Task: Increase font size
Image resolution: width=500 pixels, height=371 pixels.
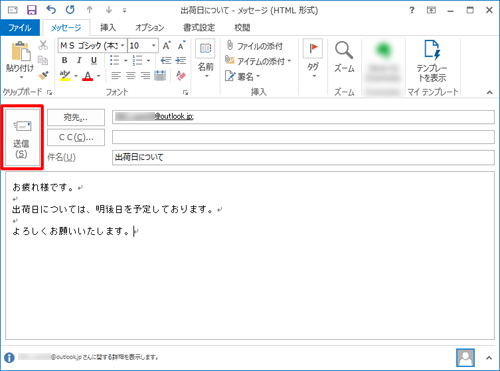Action: 167,45
